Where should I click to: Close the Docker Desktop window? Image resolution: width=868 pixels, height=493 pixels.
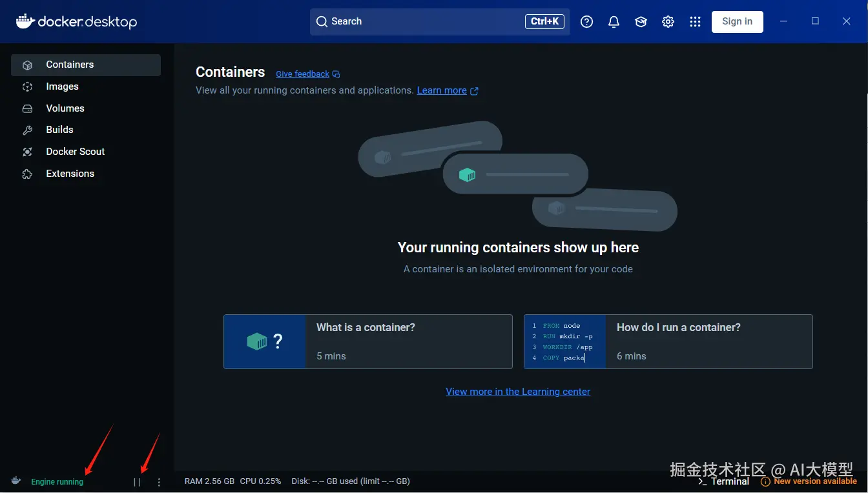(847, 21)
